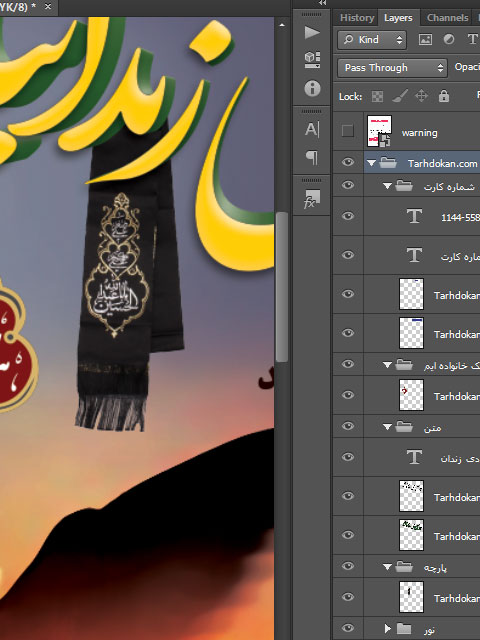This screenshot has width=480, height=640.
Task: Toggle visibility of خانواده ایم group
Action: click(x=348, y=364)
